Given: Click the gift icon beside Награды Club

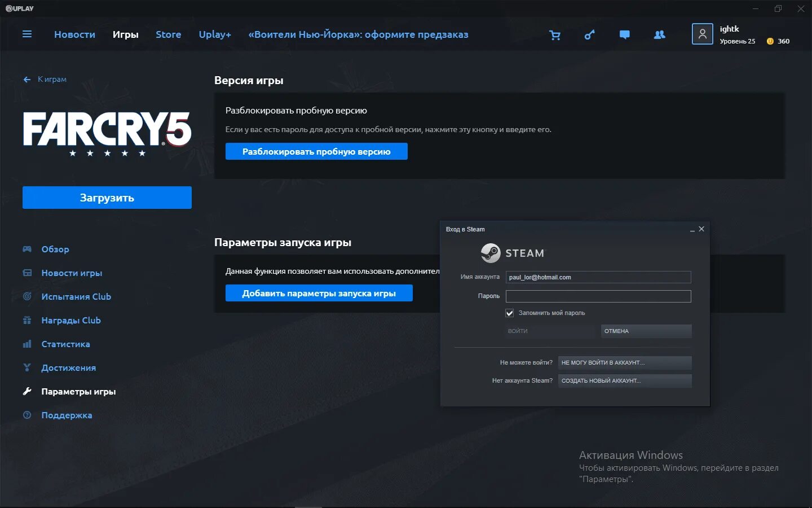Looking at the screenshot, I should [27, 320].
